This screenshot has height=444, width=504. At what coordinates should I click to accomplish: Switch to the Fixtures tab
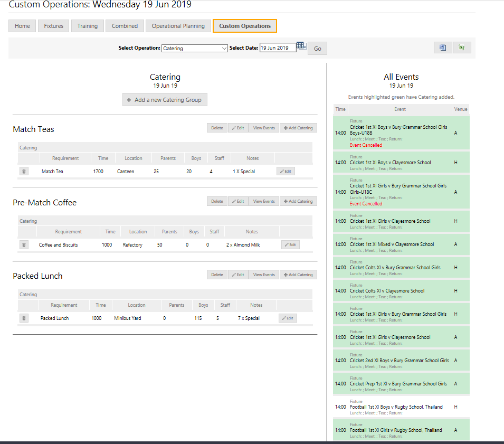pyautogui.click(x=54, y=26)
